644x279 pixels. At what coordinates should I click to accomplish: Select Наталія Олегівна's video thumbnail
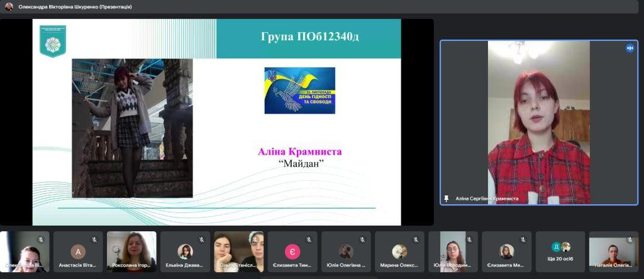point(614,251)
